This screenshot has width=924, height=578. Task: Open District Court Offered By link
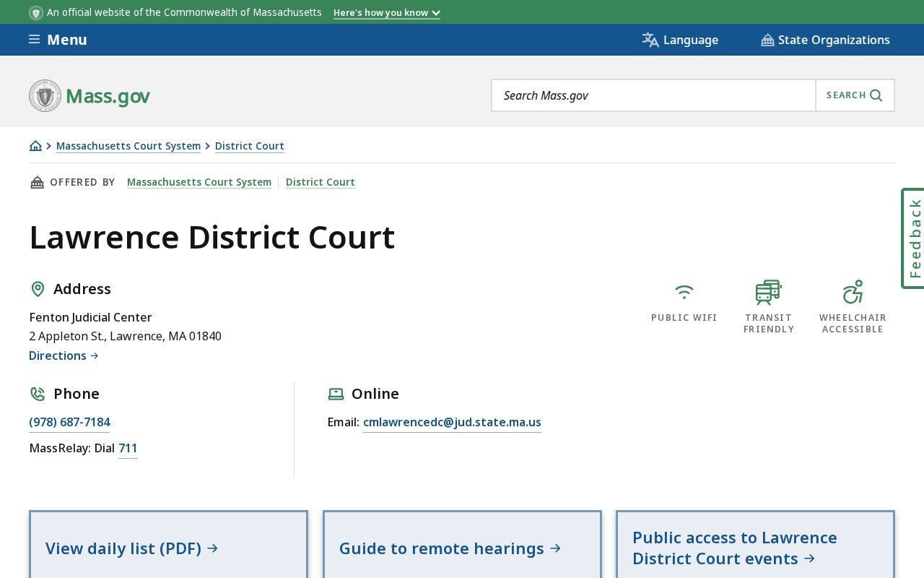coord(321,182)
